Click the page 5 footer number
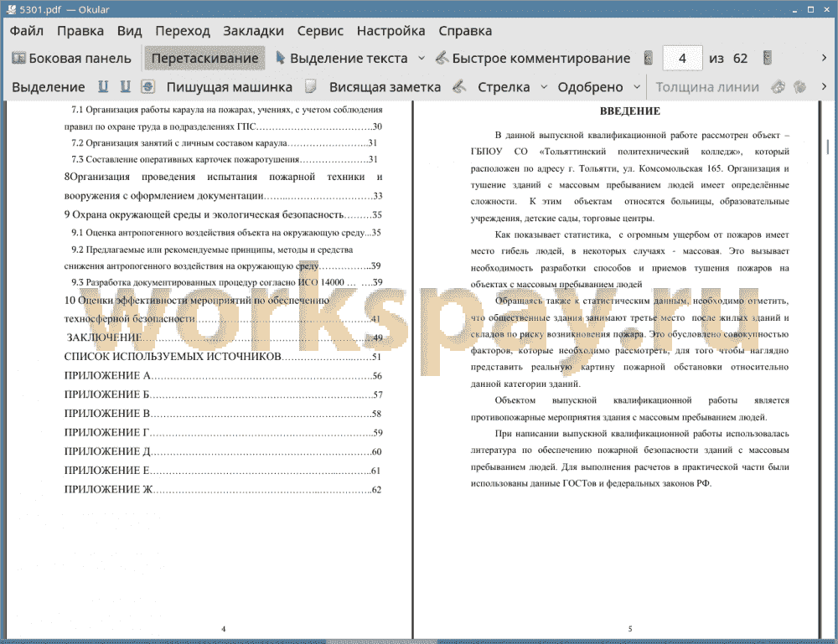The image size is (838, 644). pyautogui.click(x=630, y=629)
